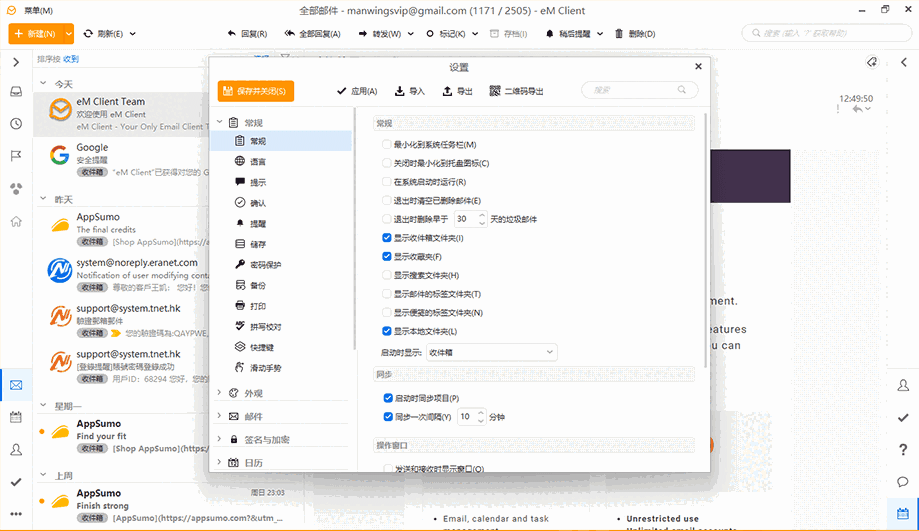Open the 转发(W) forward dropdown arrow
The width and height of the screenshot is (919, 531).
(x=410, y=33)
